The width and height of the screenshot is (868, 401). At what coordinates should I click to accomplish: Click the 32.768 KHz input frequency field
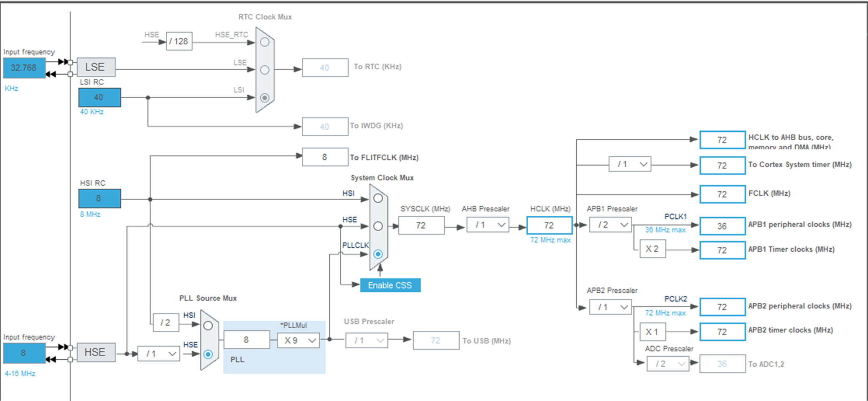pos(24,68)
